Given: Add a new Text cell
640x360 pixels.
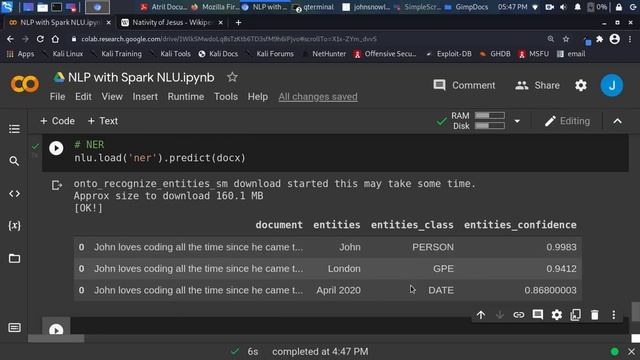Looking at the screenshot, I should pos(102,121).
